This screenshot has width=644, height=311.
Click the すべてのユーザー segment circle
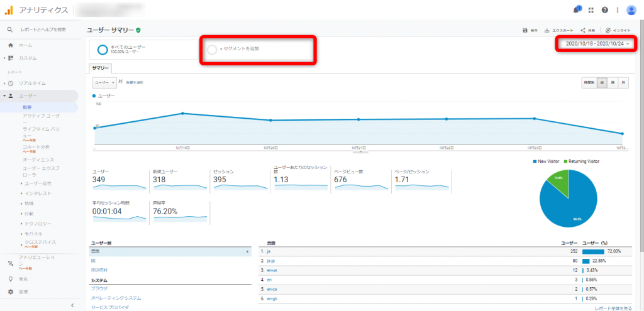tap(103, 50)
